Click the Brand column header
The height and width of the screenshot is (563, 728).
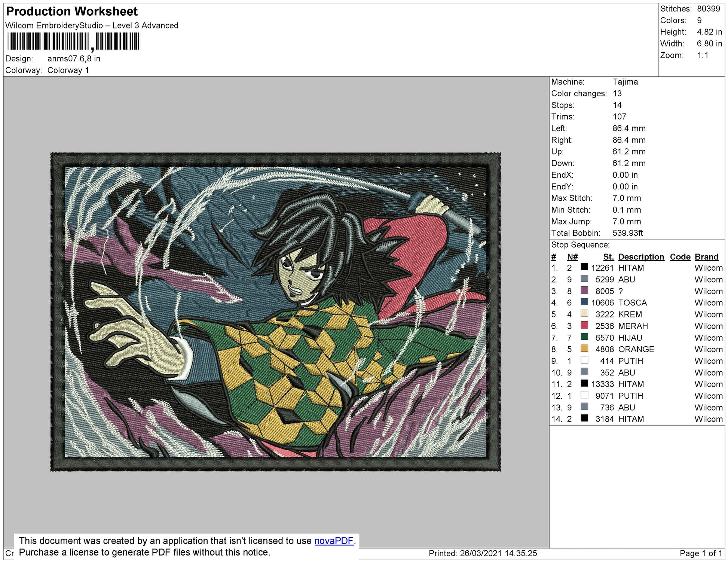coord(706,257)
